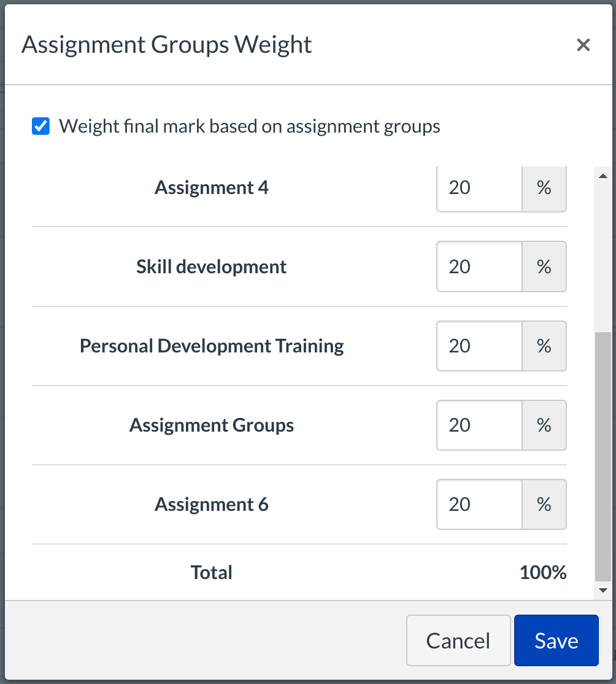Image resolution: width=616 pixels, height=684 pixels.
Task: Click the Skill development percentage input
Action: [479, 267]
